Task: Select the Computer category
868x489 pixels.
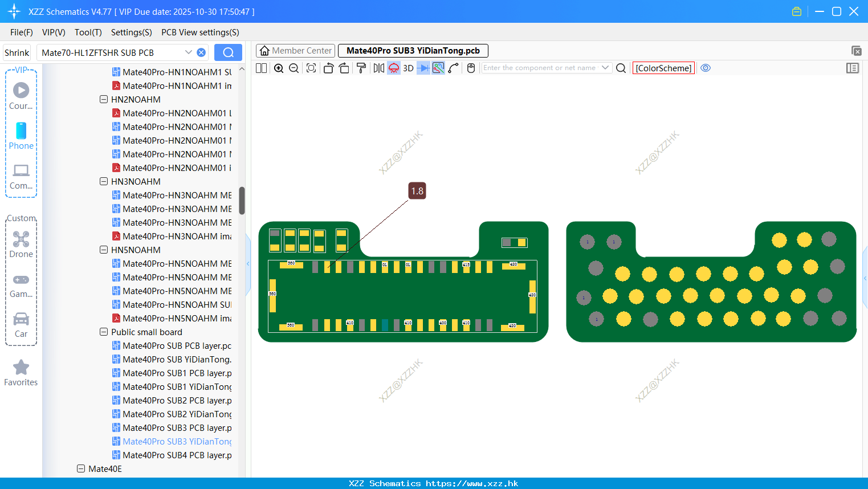Action: 21,176
